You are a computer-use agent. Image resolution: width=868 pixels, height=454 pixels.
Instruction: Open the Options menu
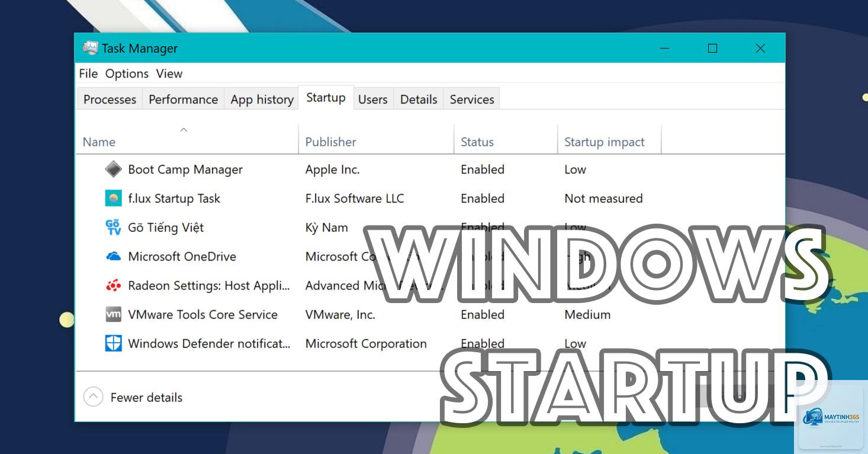[127, 73]
